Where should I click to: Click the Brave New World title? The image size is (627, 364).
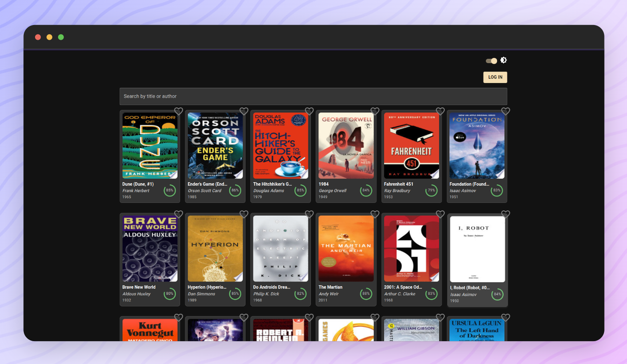tap(139, 287)
